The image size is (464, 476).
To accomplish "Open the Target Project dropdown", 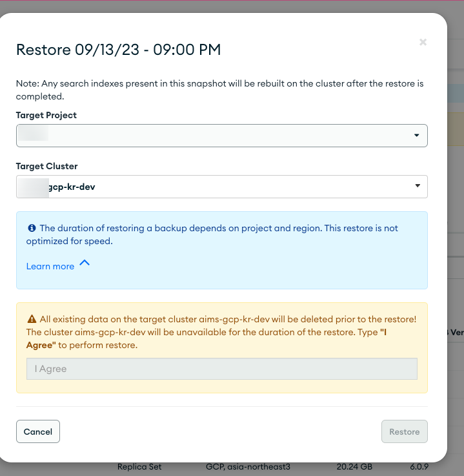I will [221, 136].
